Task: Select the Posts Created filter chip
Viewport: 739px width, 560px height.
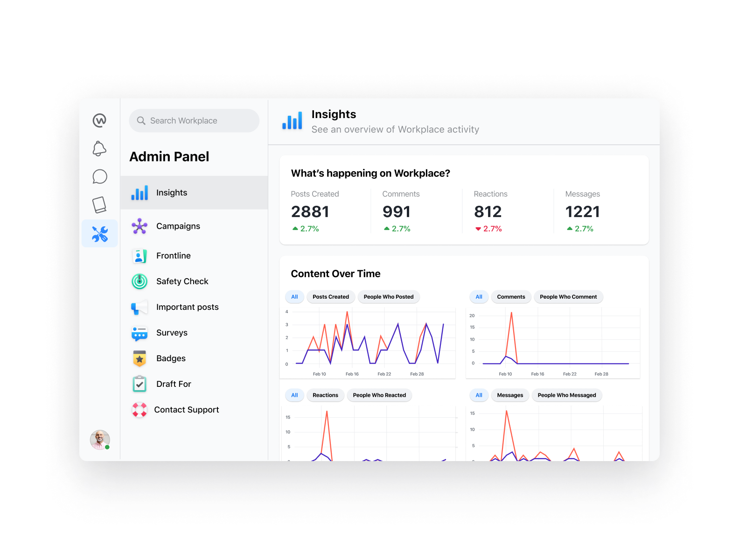Action: (x=331, y=297)
